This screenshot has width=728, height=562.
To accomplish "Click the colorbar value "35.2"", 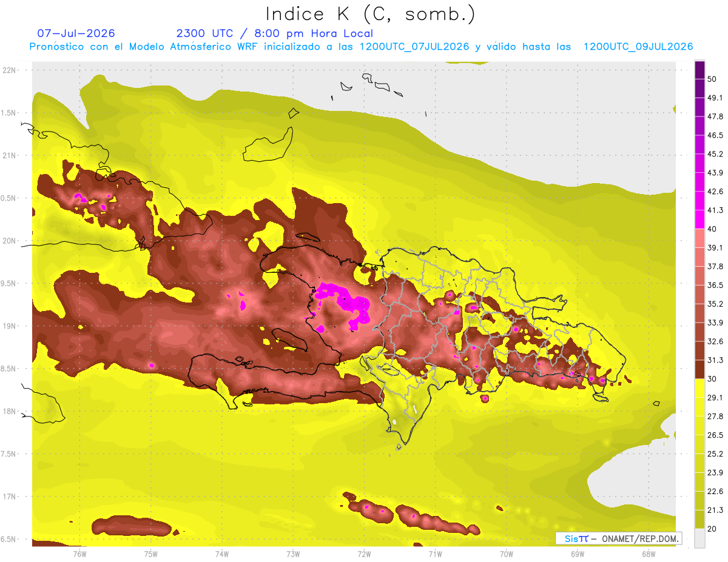I will point(715,304).
